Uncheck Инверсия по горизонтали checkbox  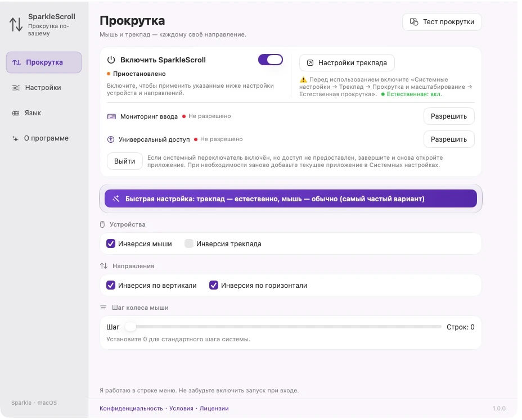pos(214,286)
